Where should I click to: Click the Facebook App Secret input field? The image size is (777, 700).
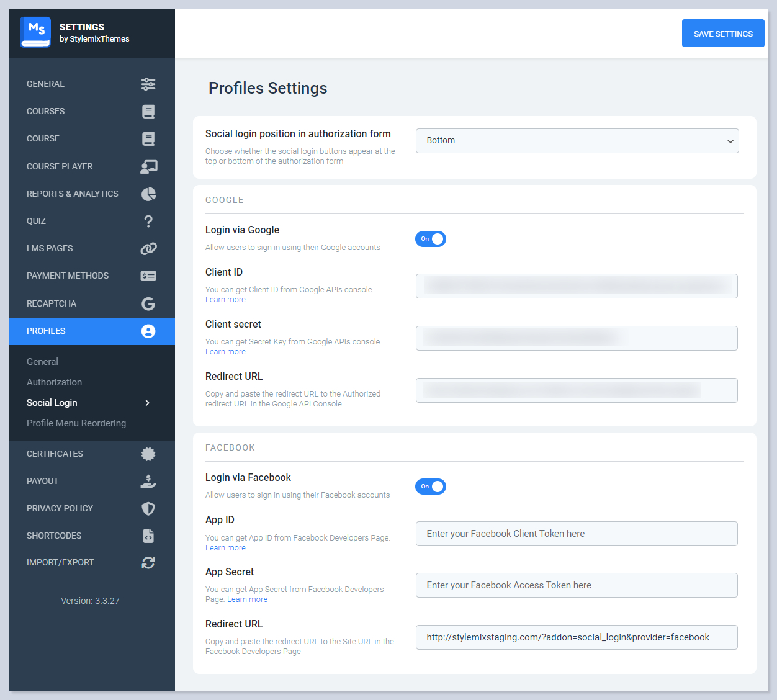click(x=577, y=585)
